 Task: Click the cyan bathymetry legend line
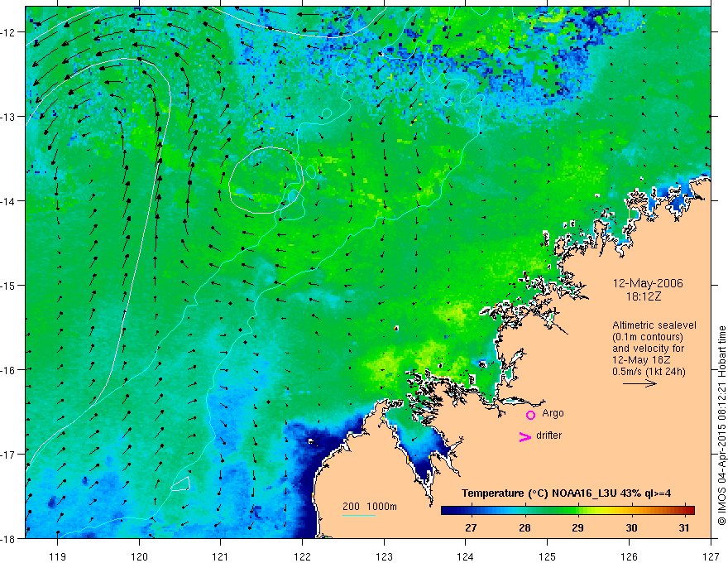tap(359, 515)
